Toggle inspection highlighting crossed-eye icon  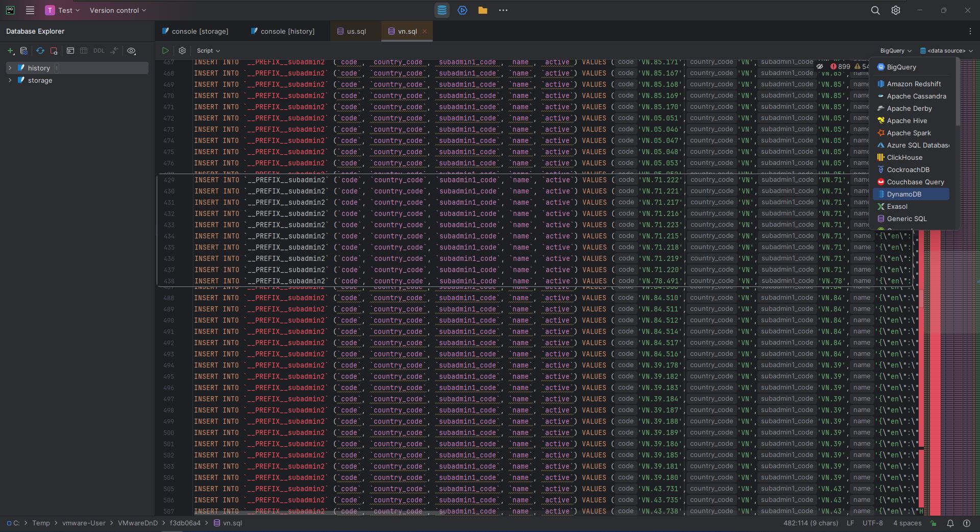[820, 66]
